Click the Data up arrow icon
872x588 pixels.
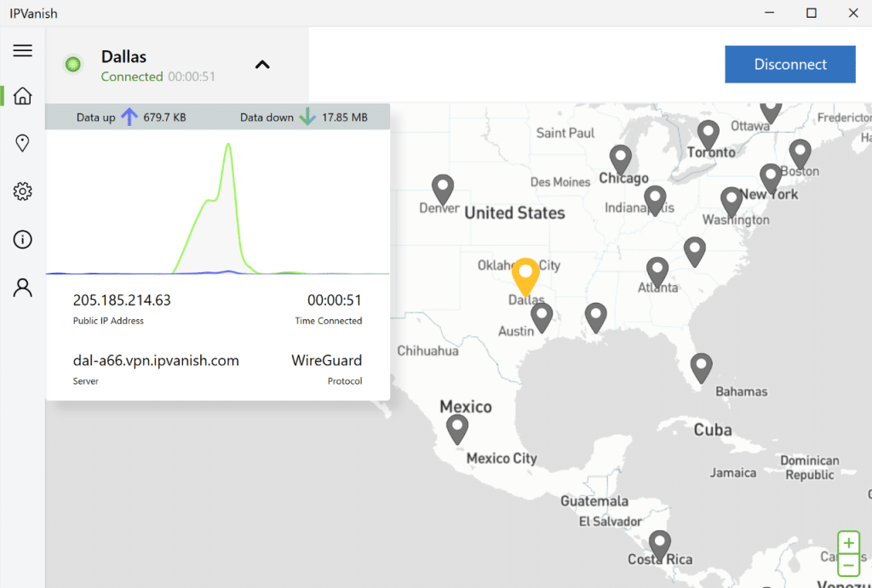pyautogui.click(x=129, y=117)
